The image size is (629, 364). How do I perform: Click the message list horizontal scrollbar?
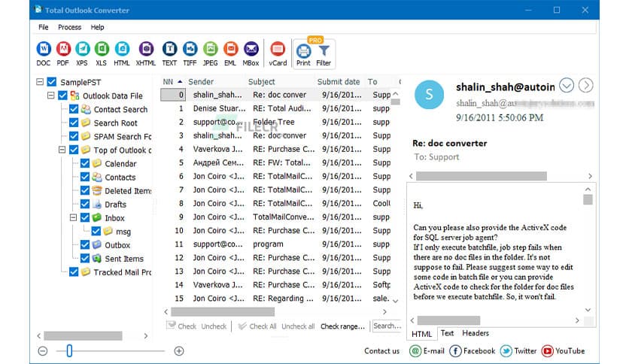tap(223, 311)
